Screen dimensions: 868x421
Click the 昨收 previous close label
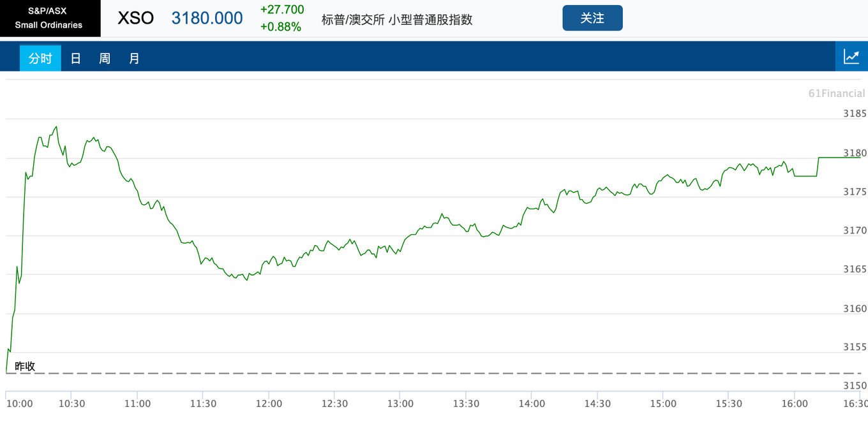pos(25,366)
